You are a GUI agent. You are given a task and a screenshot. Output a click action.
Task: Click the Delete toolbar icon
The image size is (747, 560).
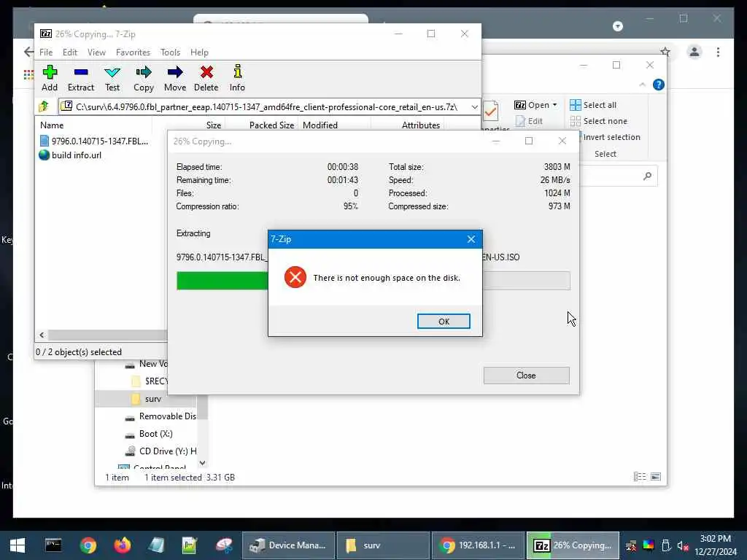(206, 79)
